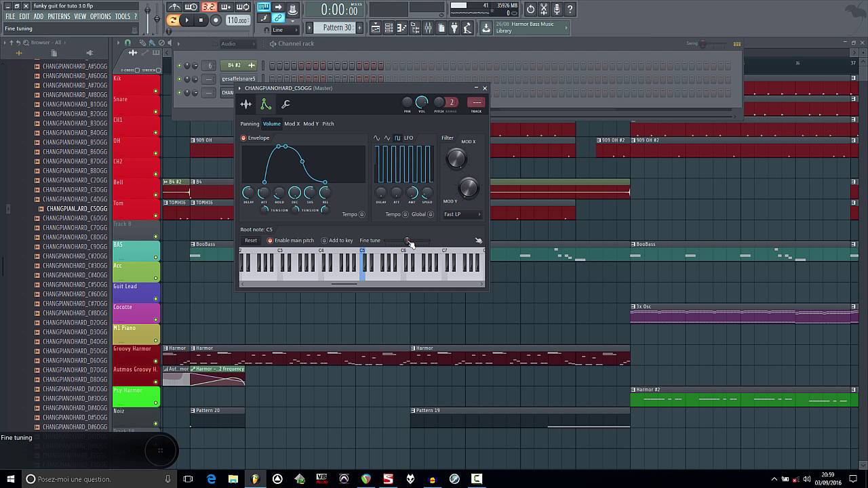Open the envelope/instrument settings tab

point(266,104)
